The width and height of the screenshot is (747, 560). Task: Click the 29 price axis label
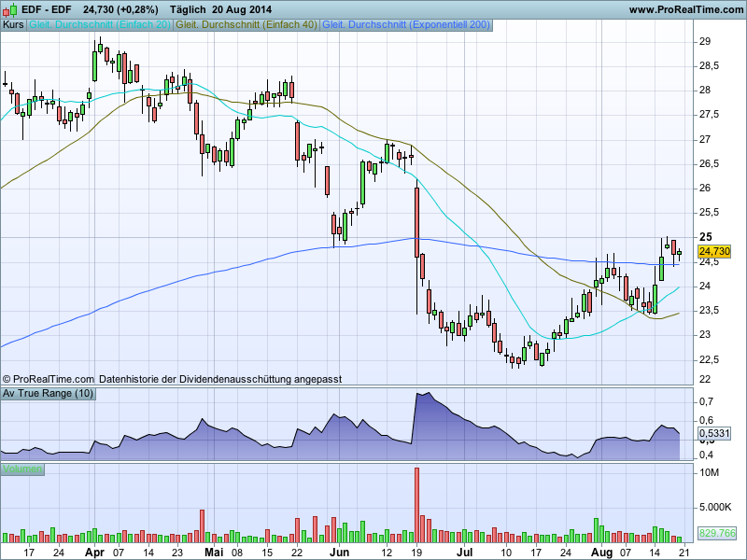(705, 41)
